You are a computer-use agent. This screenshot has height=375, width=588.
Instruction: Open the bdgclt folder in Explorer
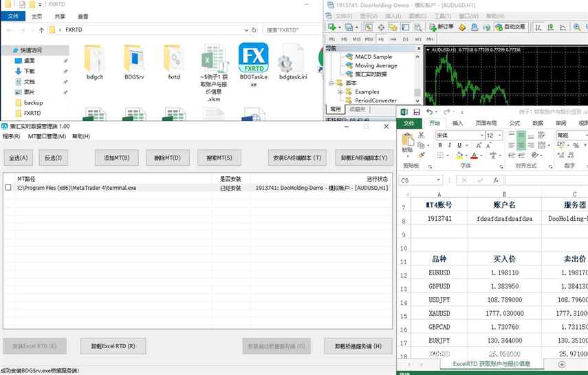pyautogui.click(x=94, y=63)
